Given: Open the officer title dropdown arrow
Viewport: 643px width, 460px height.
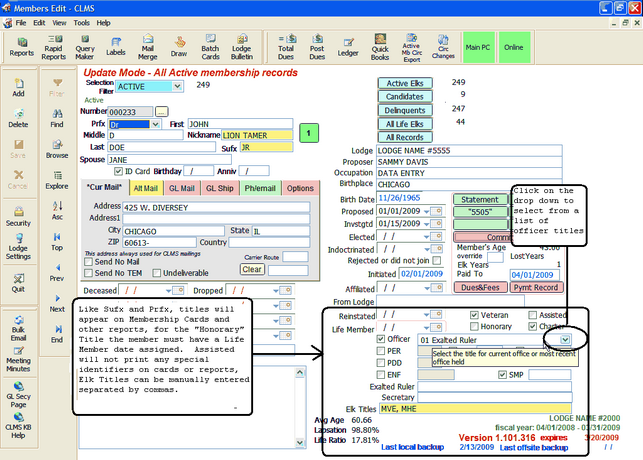Looking at the screenshot, I should (x=565, y=340).
